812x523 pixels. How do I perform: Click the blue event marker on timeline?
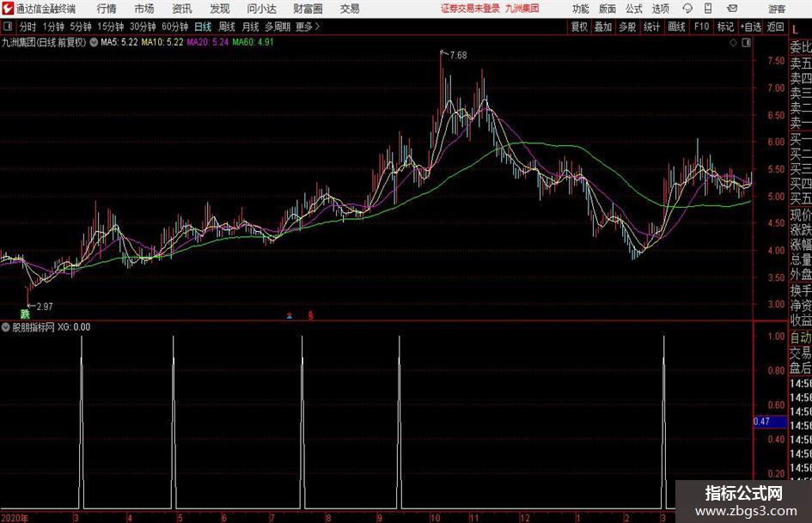[x=290, y=315]
